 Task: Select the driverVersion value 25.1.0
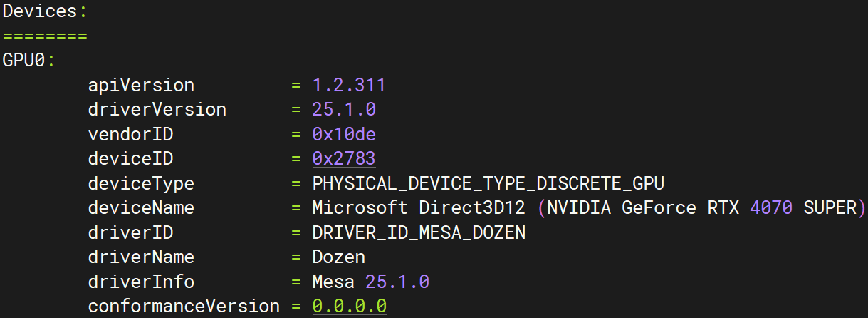(x=344, y=110)
